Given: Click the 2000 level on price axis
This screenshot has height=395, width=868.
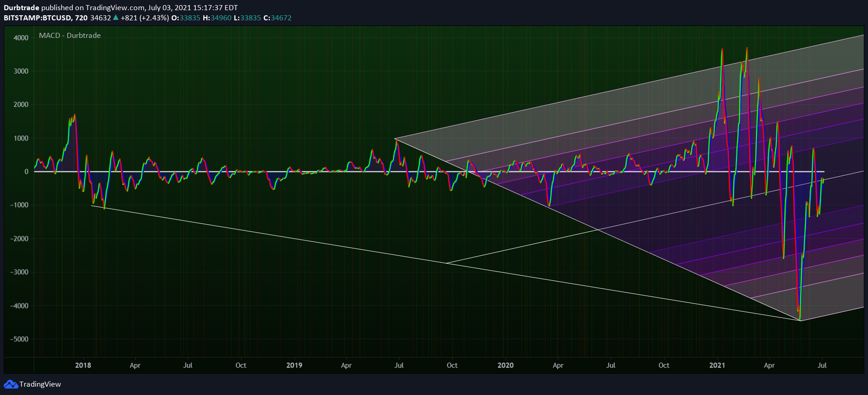Looking at the screenshot, I should 21,105.
